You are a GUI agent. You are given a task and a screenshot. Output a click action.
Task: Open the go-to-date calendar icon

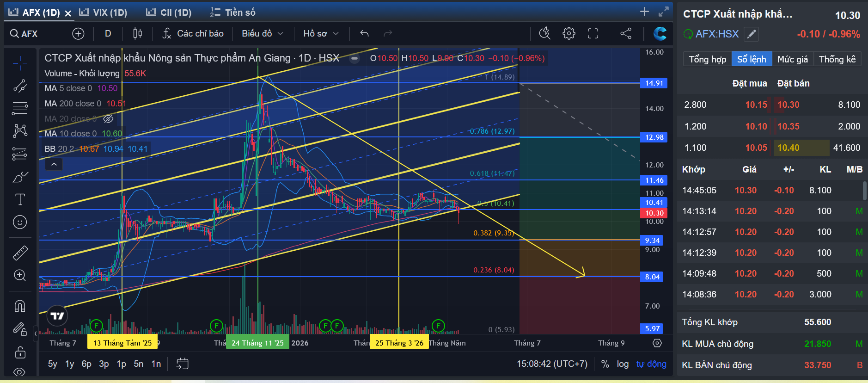click(x=183, y=364)
